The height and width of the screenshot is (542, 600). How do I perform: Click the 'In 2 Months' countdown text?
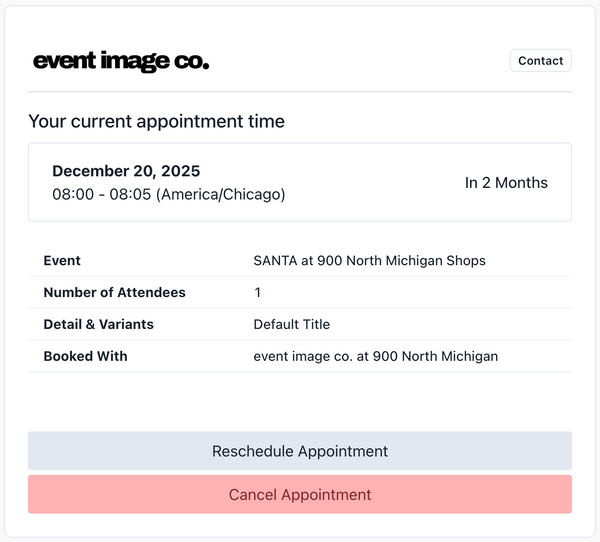coord(506,183)
